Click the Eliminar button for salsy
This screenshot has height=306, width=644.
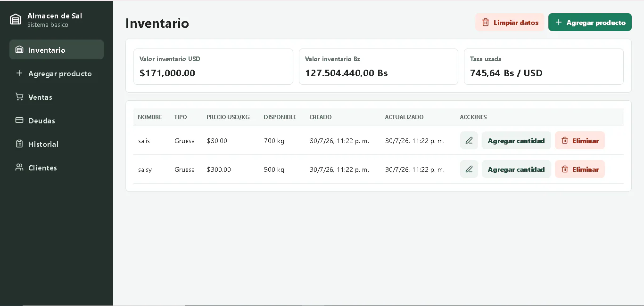tap(580, 169)
